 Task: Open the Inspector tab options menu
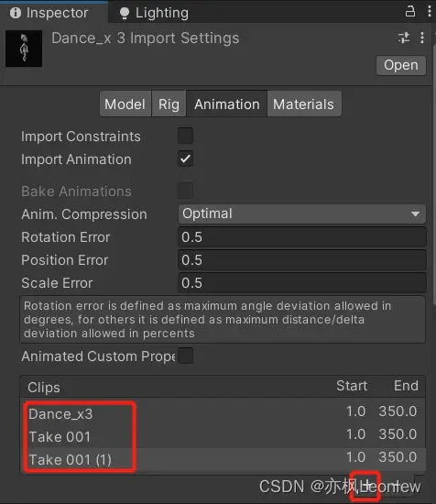pos(430,11)
